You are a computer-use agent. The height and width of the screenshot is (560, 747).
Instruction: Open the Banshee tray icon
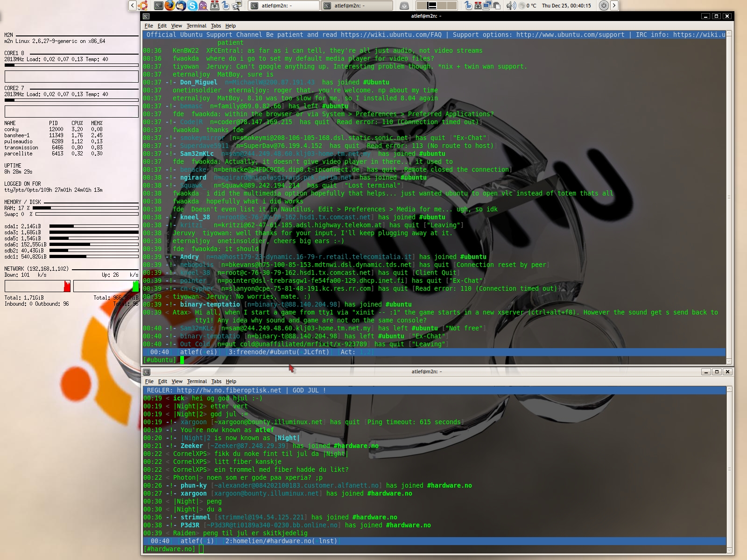click(x=468, y=6)
